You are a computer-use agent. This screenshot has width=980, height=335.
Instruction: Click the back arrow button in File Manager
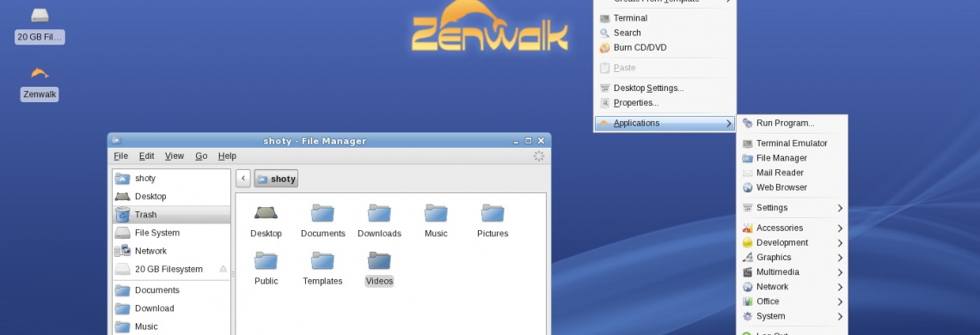coord(244,179)
